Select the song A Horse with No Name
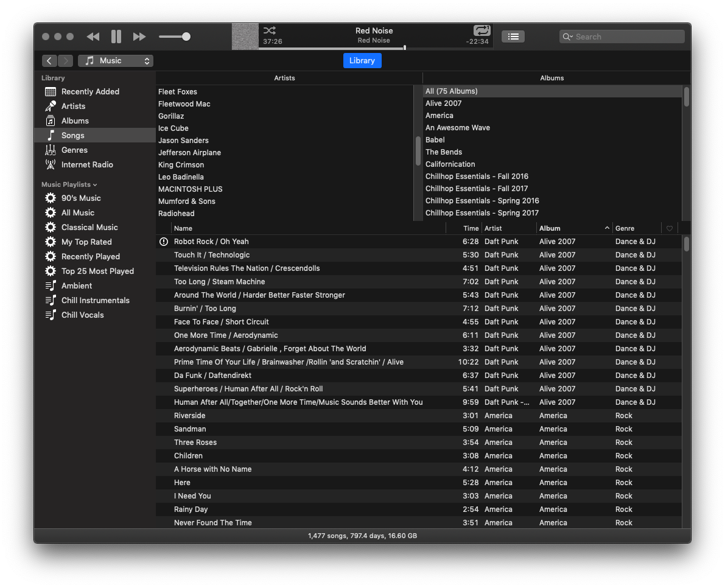 pyautogui.click(x=418, y=469)
